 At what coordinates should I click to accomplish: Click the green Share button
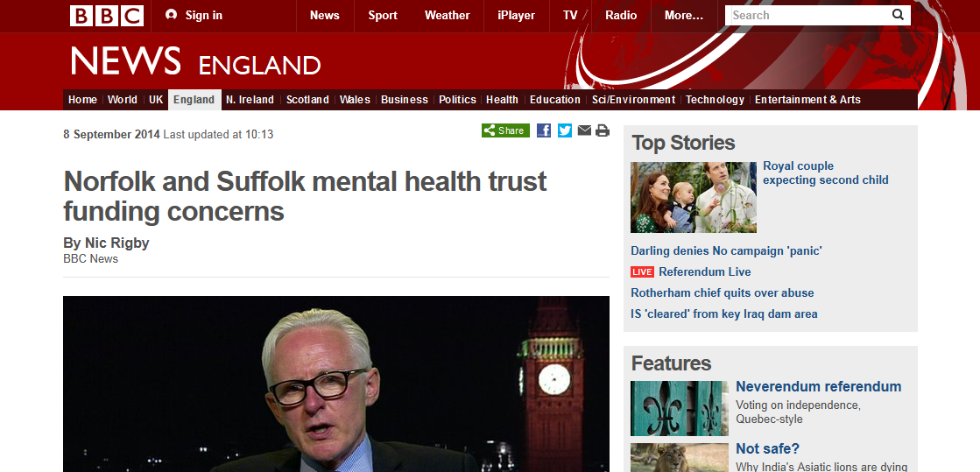click(x=505, y=130)
